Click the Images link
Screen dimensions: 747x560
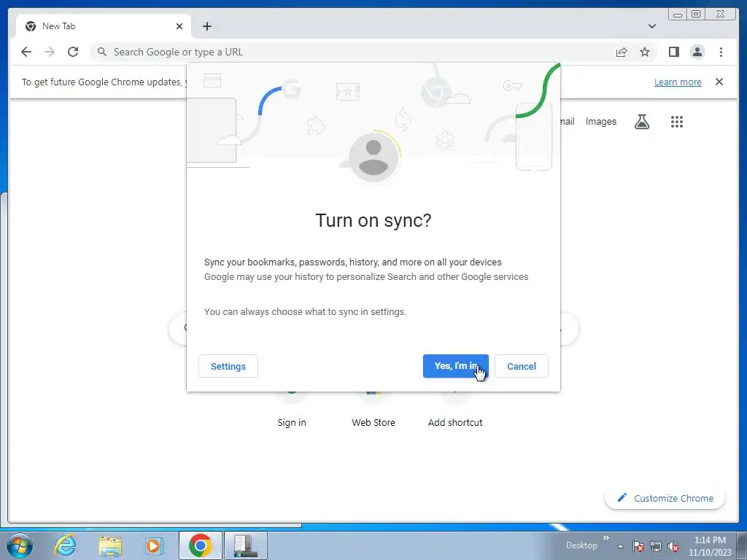[x=600, y=122]
